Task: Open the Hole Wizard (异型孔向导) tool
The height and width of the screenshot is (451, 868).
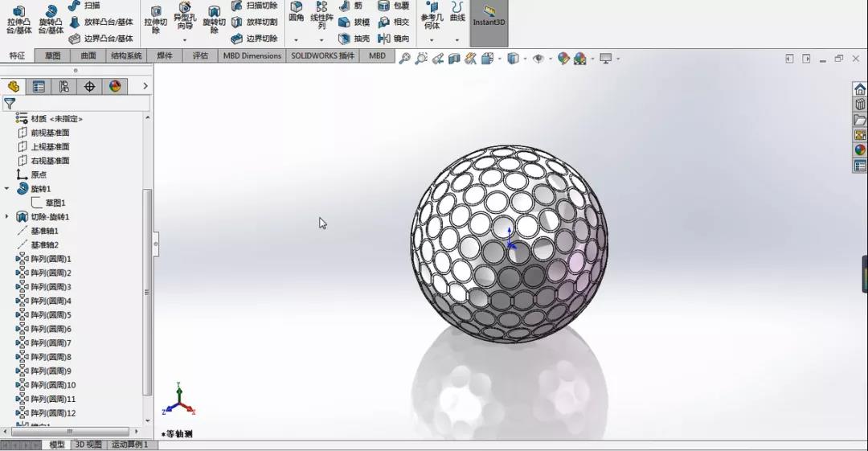Action: [x=185, y=17]
